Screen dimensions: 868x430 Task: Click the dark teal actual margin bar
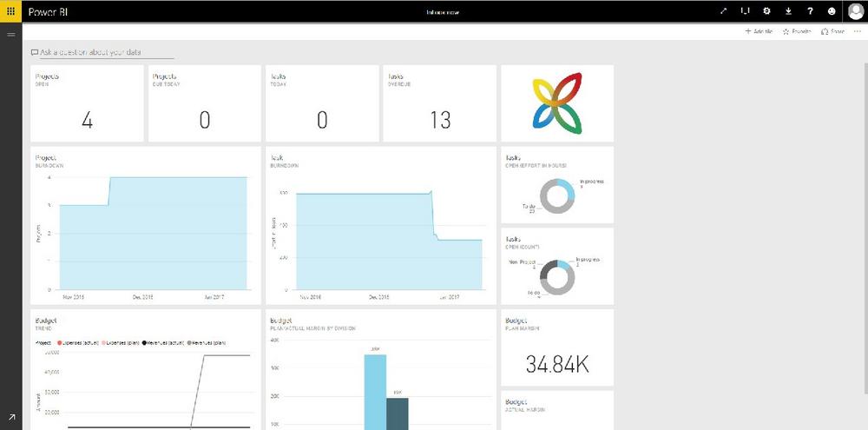click(397, 414)
